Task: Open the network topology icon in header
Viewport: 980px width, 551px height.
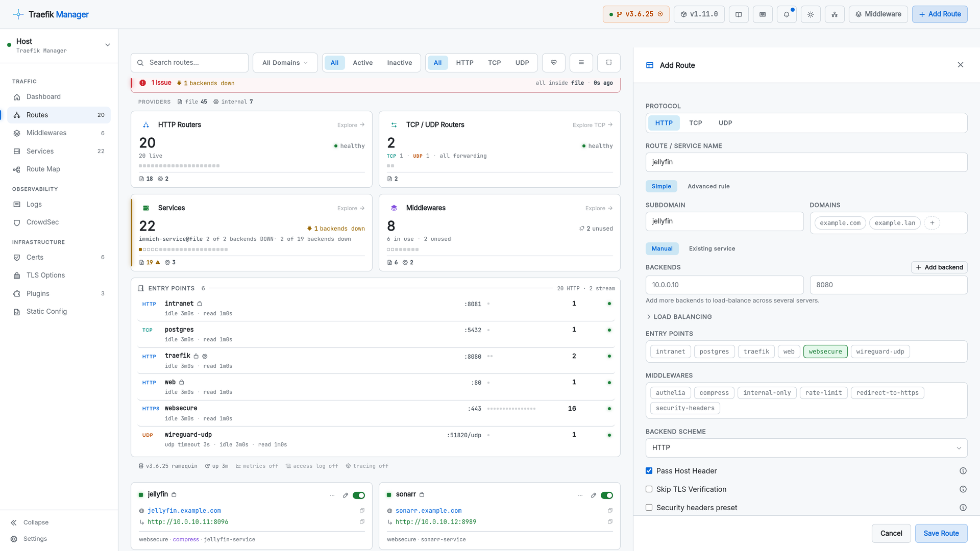Action: [835, 14]
